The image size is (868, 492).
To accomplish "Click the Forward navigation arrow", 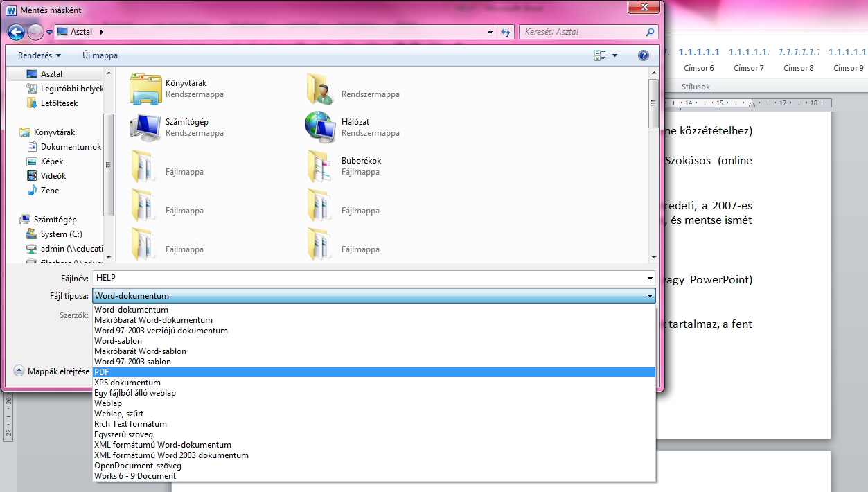I will [35, 32].
